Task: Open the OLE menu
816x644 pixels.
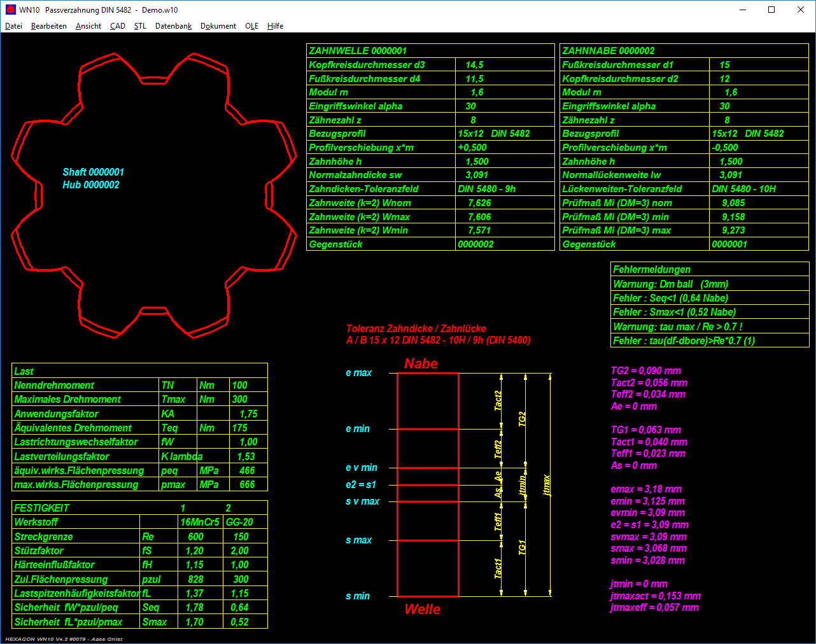Action: (251, 26)
